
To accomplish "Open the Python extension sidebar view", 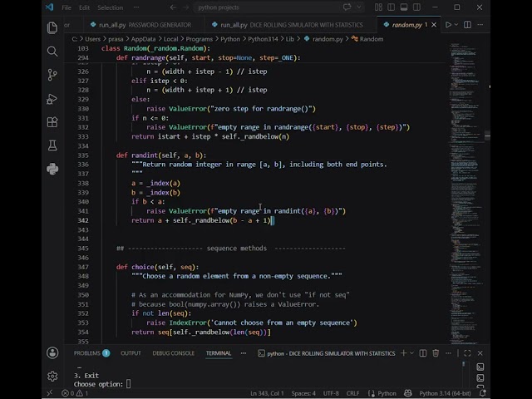I will [x=52, y=169].
